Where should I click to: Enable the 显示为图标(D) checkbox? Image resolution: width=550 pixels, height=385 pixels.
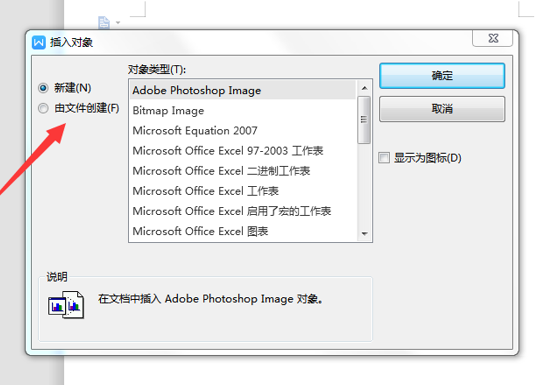(384, 158)
